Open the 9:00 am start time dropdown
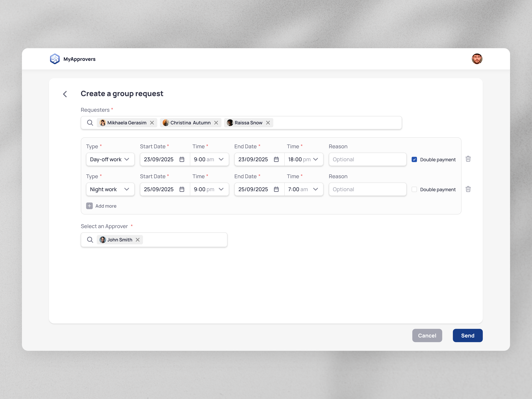Viewport: 532px width, 399px height. coord(209,159)
